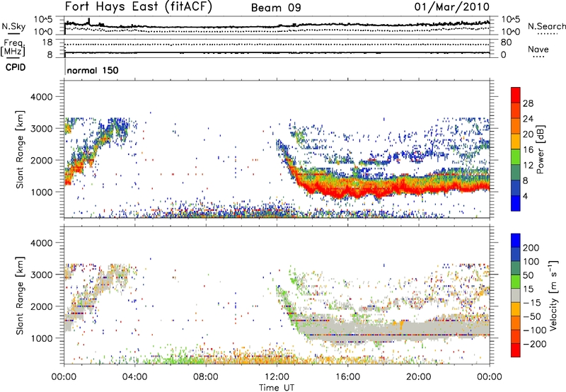The width and height of the screenshot is (566, 392).
Task: Click the 'Freq. [MHz]' axis label
Action: 13,47
